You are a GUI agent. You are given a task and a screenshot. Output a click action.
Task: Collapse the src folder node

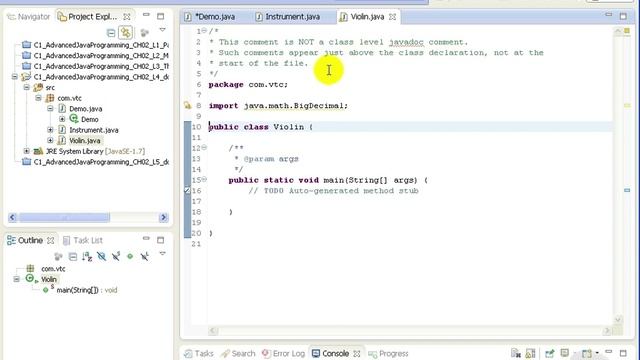point(27,87)
